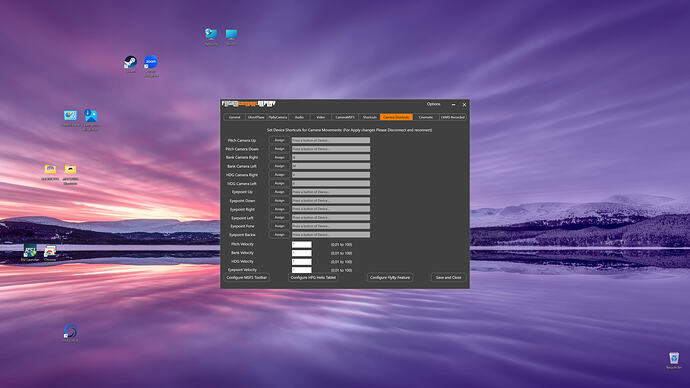Click the Pitch Velocity value box

tap(301, 245)
